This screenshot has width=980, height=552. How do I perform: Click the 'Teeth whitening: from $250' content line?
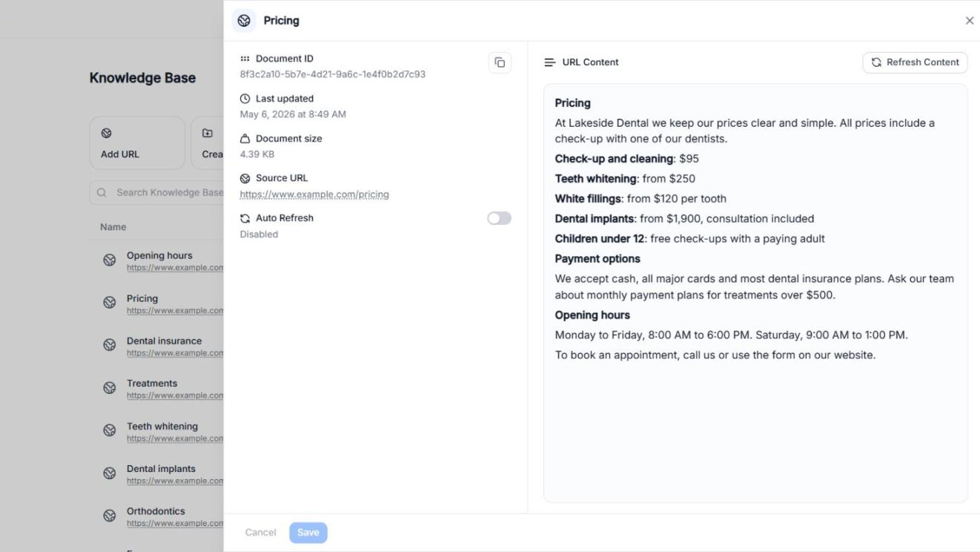pyautogui.click(x=625, y=179)
